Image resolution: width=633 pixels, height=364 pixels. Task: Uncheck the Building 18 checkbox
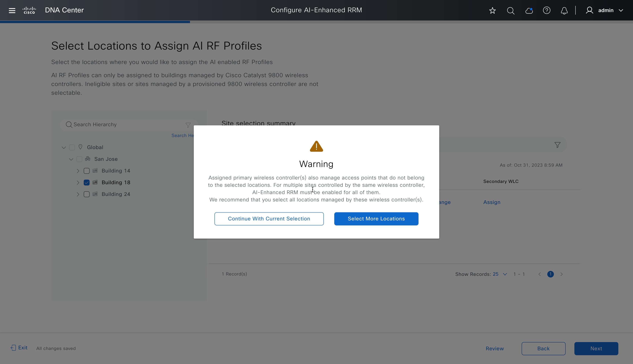pyautogui.click(x=87, y=183)
